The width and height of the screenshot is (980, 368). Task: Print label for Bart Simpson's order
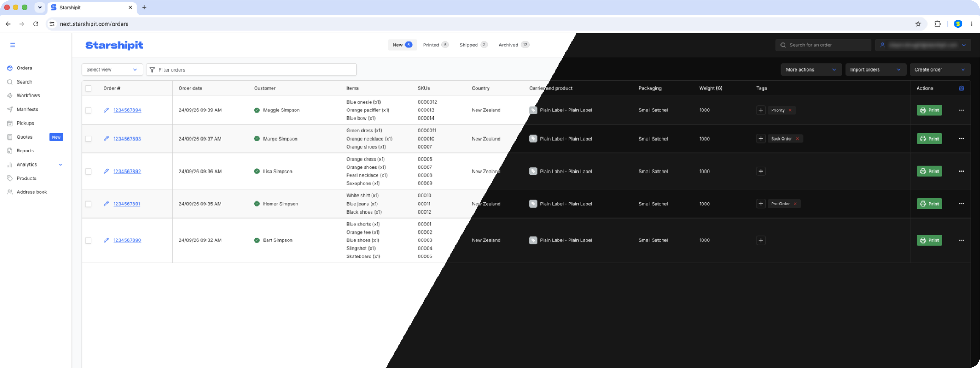pos(929,240)
